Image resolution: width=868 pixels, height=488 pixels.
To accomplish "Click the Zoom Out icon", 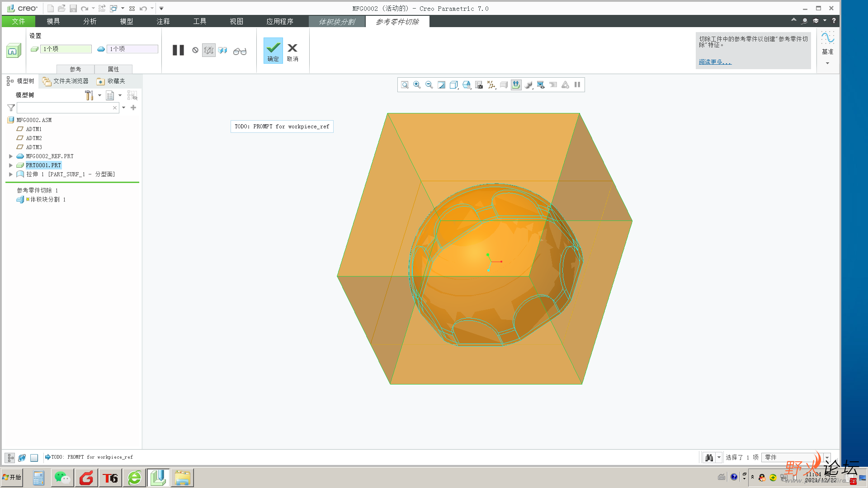I will point(429,85).
